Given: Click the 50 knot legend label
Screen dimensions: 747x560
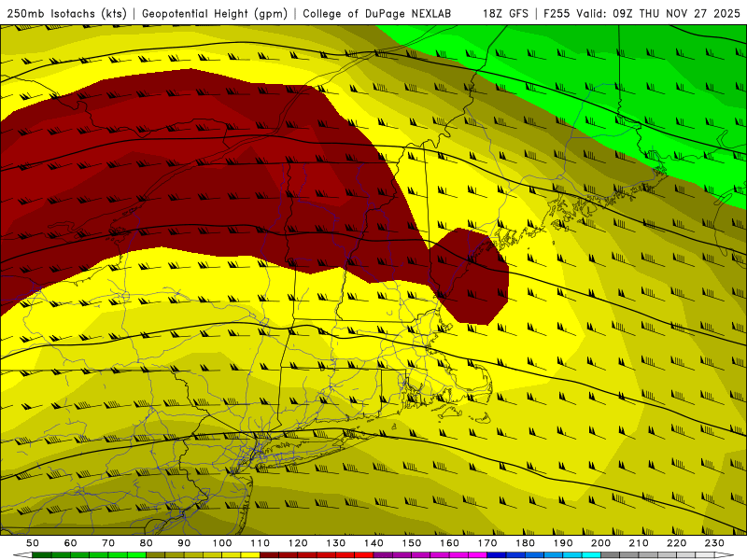Looking at the screenshot, I should (33, 543).
